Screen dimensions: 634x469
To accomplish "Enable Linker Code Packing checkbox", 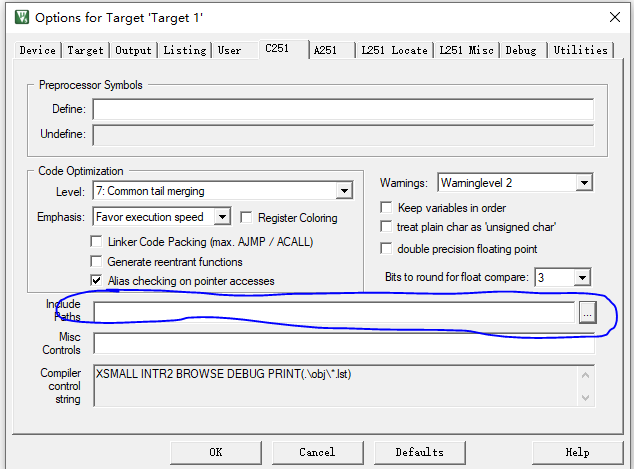I will click(x=96, y=241).
